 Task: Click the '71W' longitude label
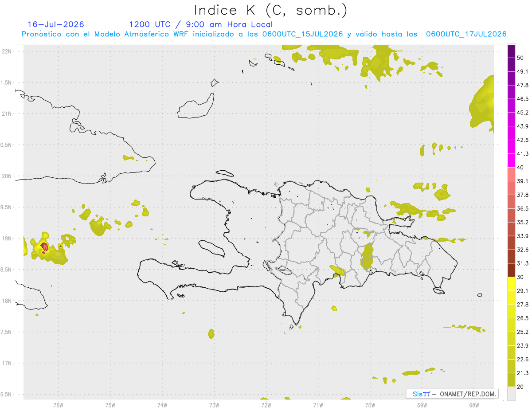click(318, 405)
